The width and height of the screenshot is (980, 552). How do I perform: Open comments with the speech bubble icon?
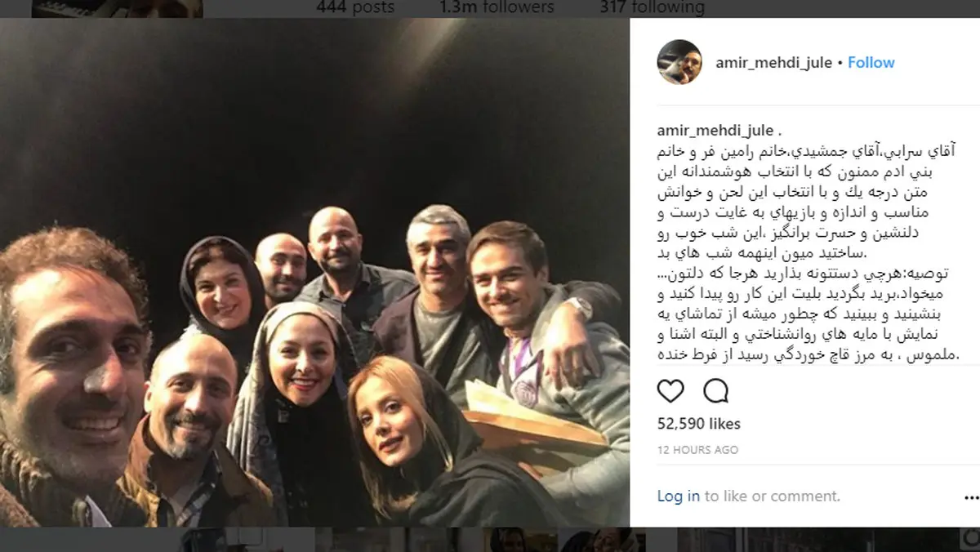coord(715,391)
